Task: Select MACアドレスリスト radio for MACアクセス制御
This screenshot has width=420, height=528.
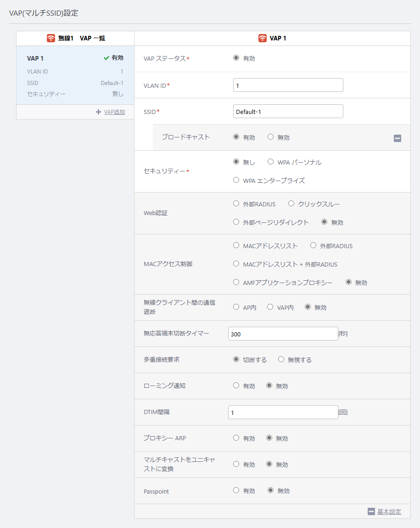Action: [236, 245]
